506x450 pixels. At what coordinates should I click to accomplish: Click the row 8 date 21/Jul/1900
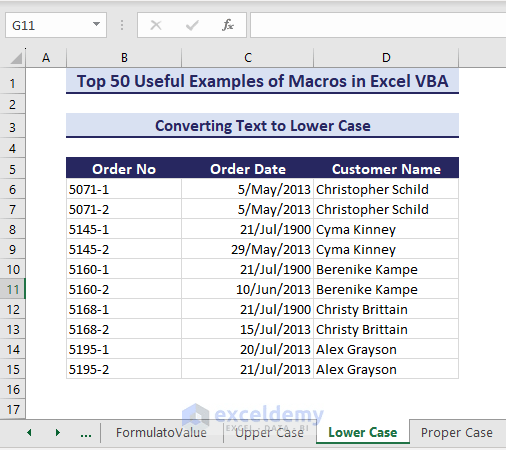pos(248,229)
